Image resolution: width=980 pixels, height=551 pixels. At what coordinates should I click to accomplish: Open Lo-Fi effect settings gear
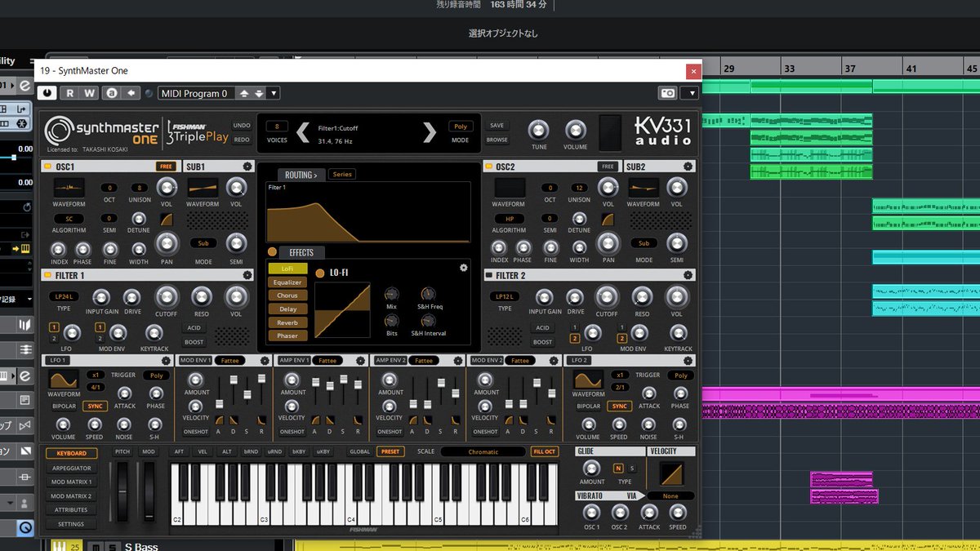pyautogui.click(x=464, y=267)
